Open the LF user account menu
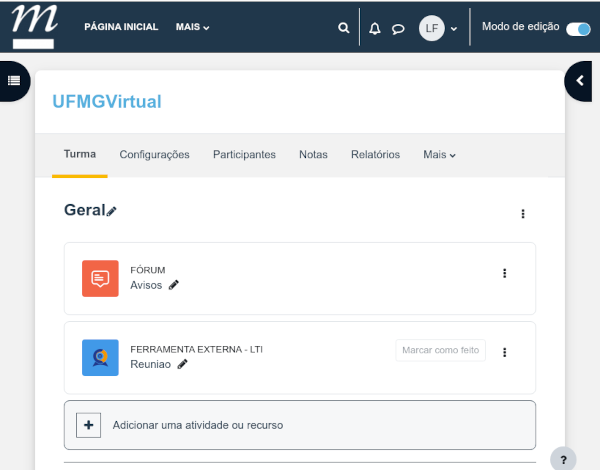600x470 pixels. pyautogui.click(x=438, y=28)
